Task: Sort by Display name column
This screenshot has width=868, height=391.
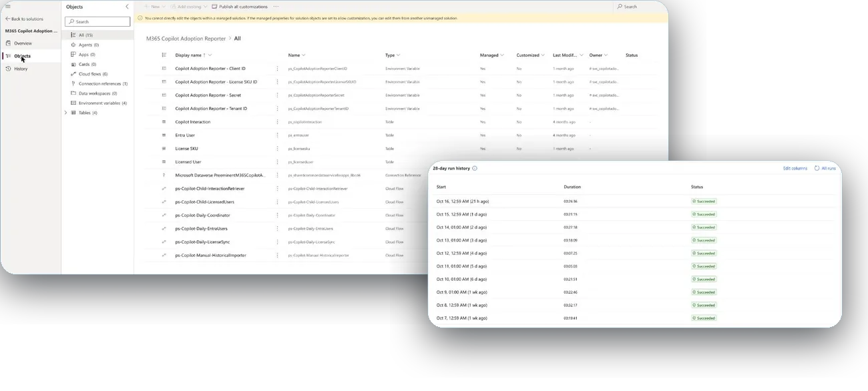Action: coord(193,55)
